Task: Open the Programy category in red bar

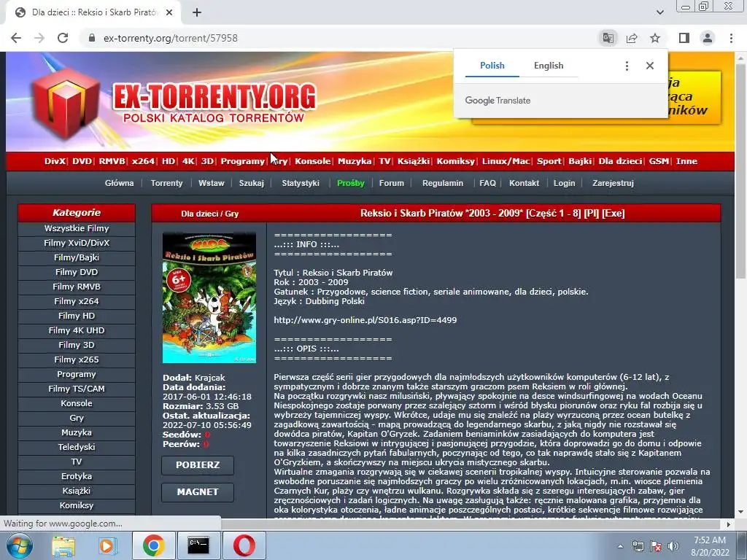Action: (x=242, y=161)
